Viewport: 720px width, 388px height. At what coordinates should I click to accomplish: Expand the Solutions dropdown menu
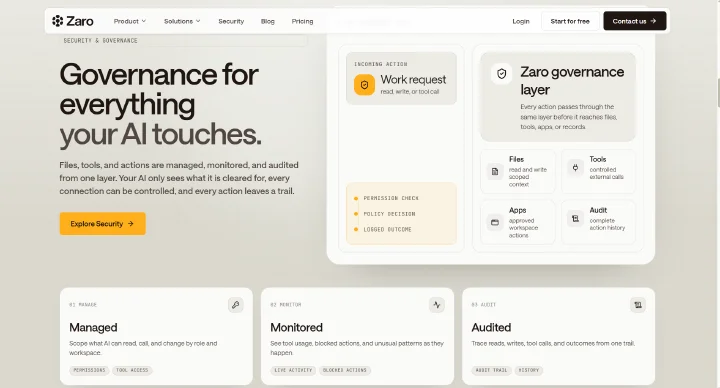[x=182, y=21]
